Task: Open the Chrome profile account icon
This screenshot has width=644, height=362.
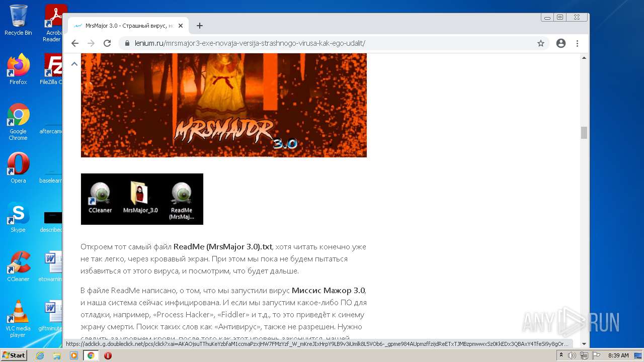Action: tap(561, 43)
